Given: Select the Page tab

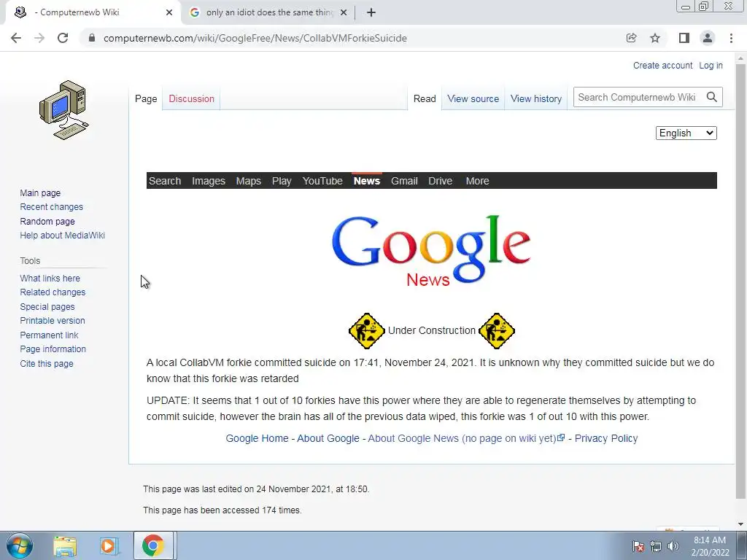Looking at the screenshot, I should 146,98.
